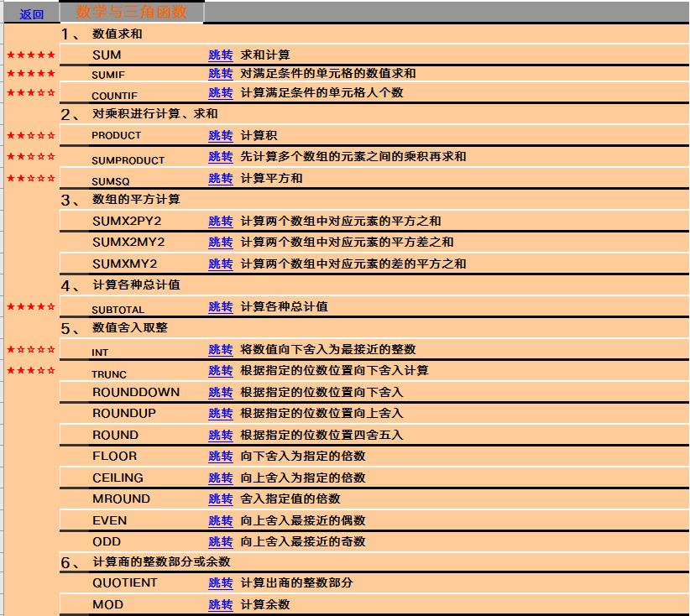Click description 向上舍入最接近的偶数
This screenshot has width=690, height=616.
pyautogui.click(x=303, y=520)
